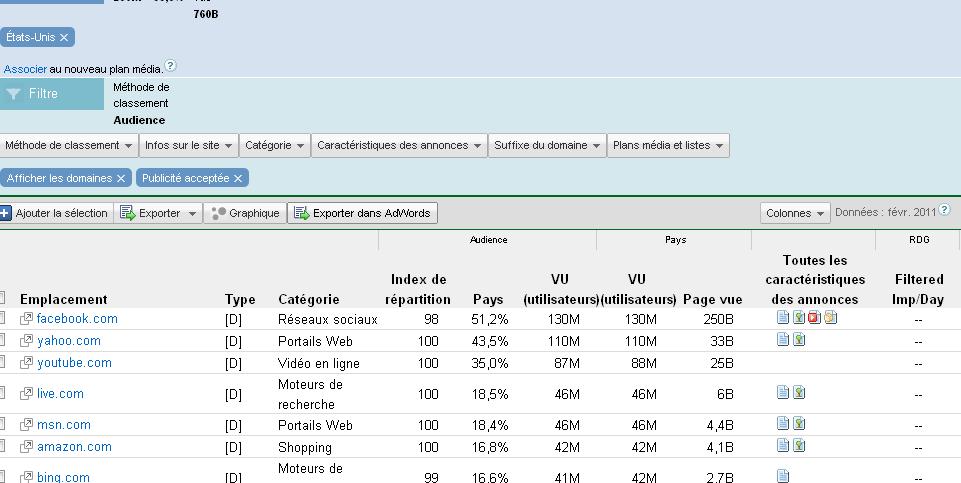
Task: Click text ad icon in yahoo.com row
Action: pyautogui.click(x=783, y=339)
